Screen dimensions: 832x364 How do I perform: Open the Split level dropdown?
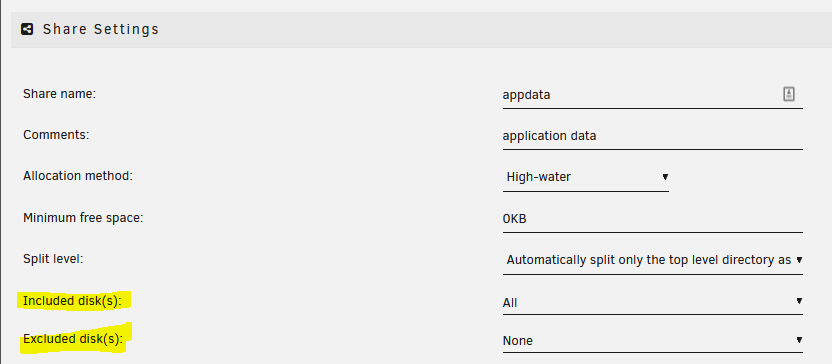(x=652, y=261)
